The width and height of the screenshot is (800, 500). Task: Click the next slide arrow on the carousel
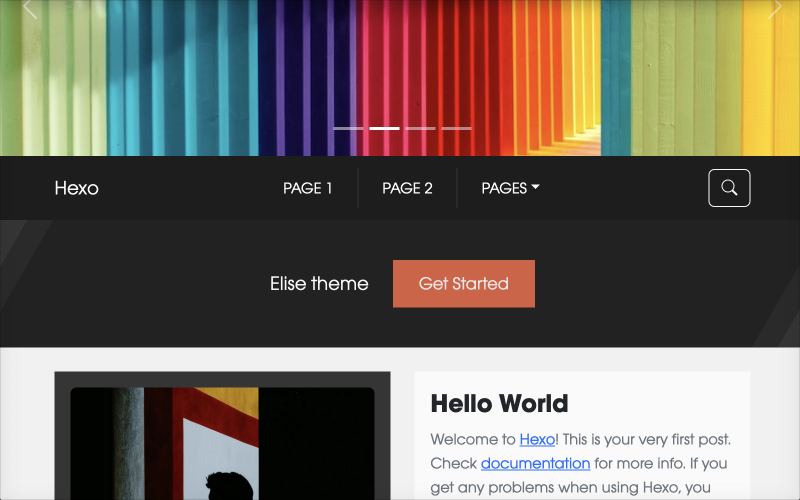pos(774,10)
